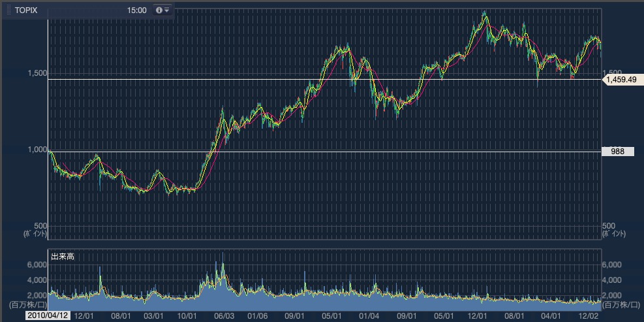Select the 6,000 label on left volume axis

[36, 265]
